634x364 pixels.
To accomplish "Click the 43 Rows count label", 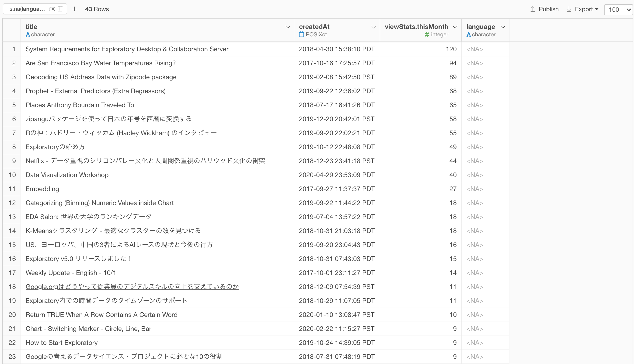I will (97, 9).
